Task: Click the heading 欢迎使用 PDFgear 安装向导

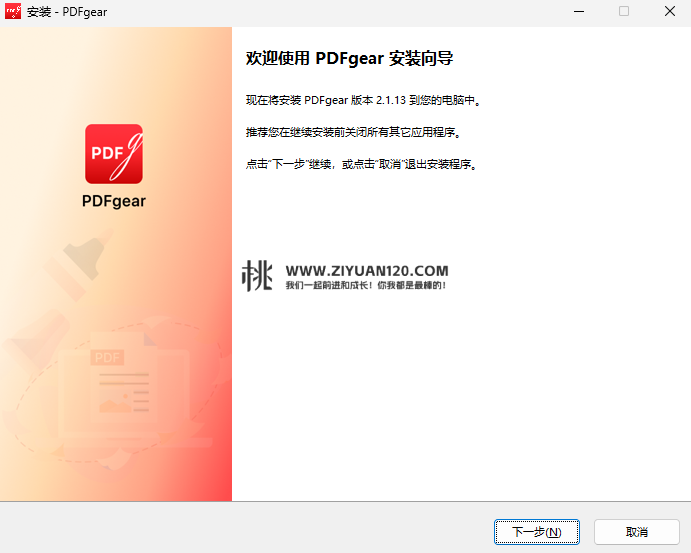Action: (x=349, y=58)
